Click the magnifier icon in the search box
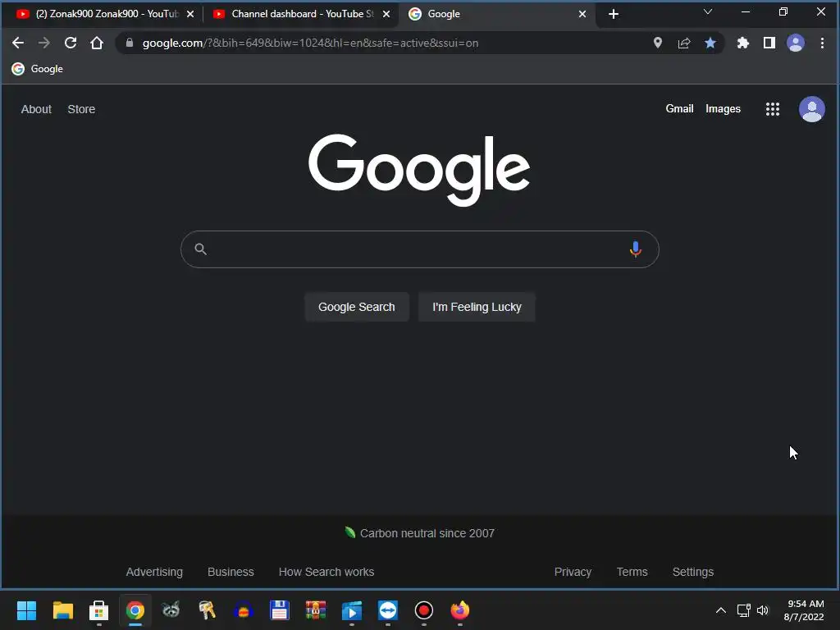 pyautogui.click(x=200, y=249)
